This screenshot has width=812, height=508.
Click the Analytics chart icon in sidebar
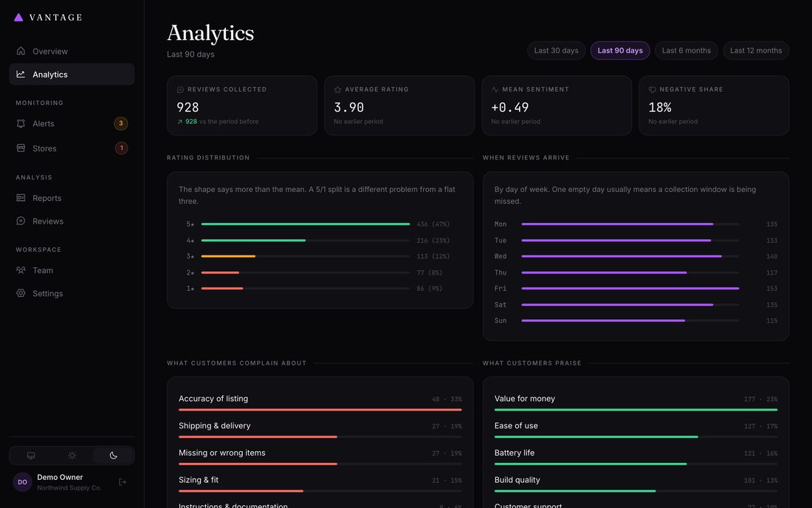pos(21,74)
